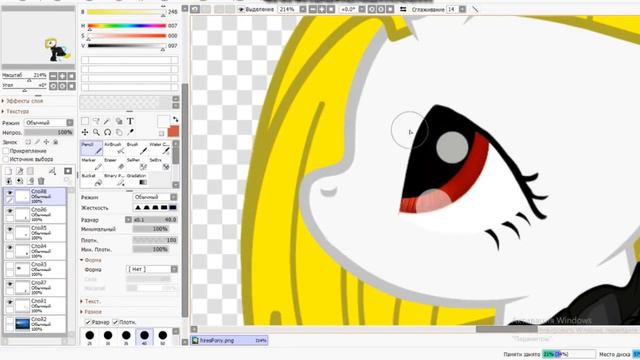Enable Источник выбора checkbox

click(6, 159)
